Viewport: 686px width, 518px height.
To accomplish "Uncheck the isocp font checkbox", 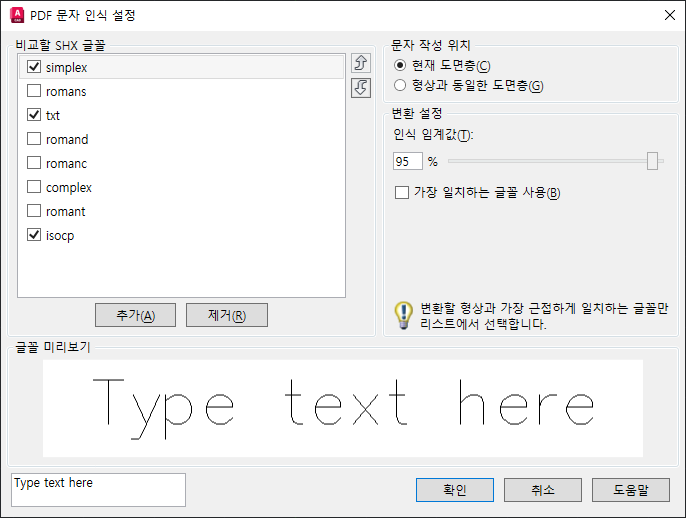I will click(x=34, y=235).
